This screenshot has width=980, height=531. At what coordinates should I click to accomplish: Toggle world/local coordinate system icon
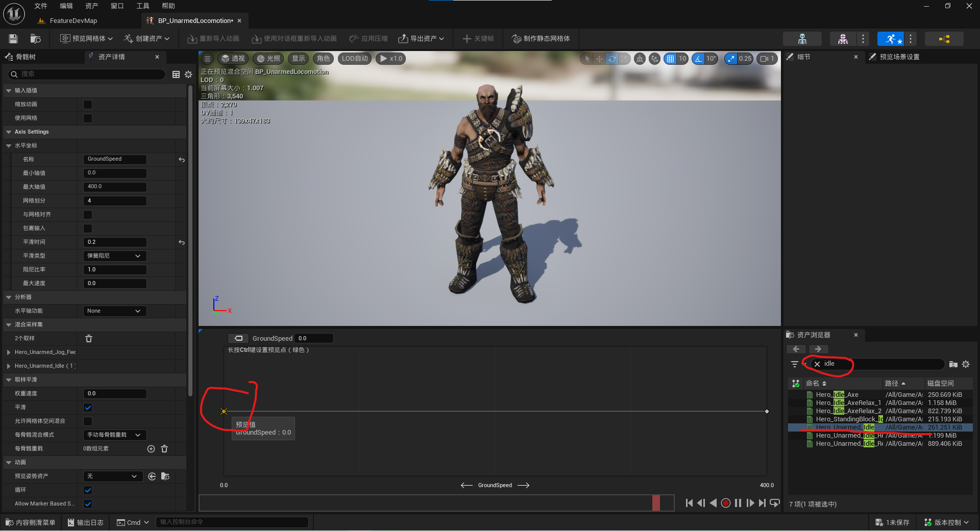tap(640, 59)
